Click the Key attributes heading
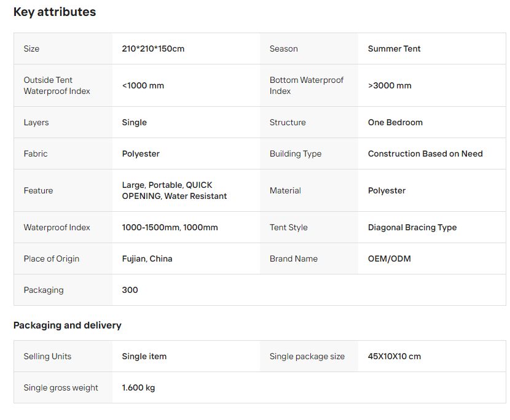Screen dimensions: 510x420 coord(55,12)
